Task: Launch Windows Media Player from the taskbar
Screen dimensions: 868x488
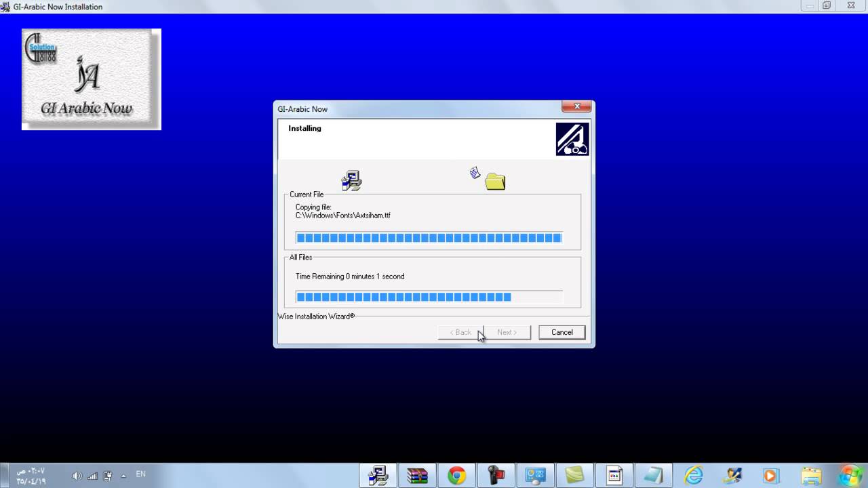Action: coord(771,476)
